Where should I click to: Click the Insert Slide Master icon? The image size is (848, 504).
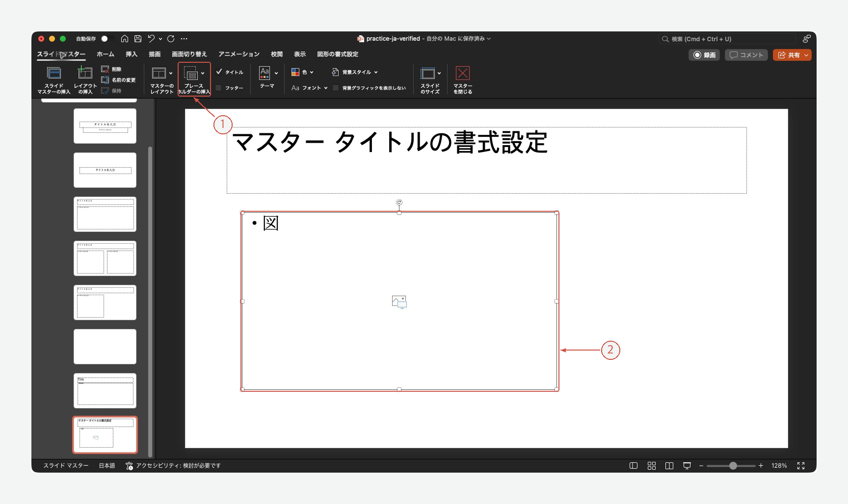(54, 73)
